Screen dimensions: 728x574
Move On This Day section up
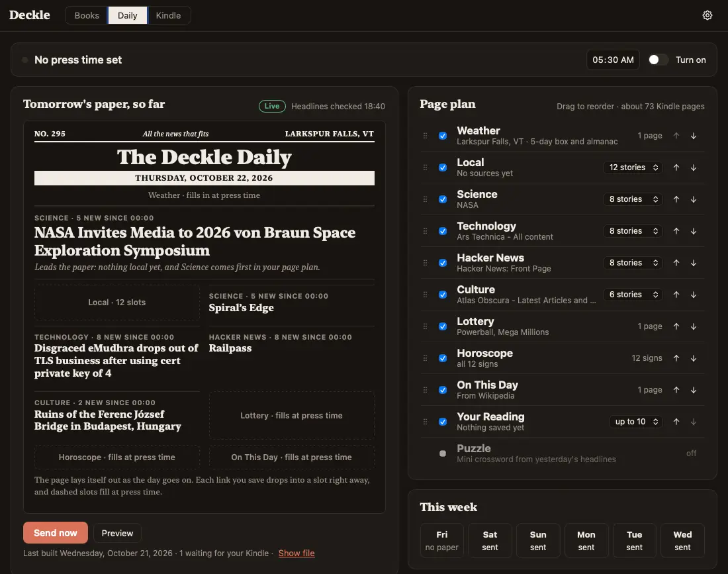(676, 390)
